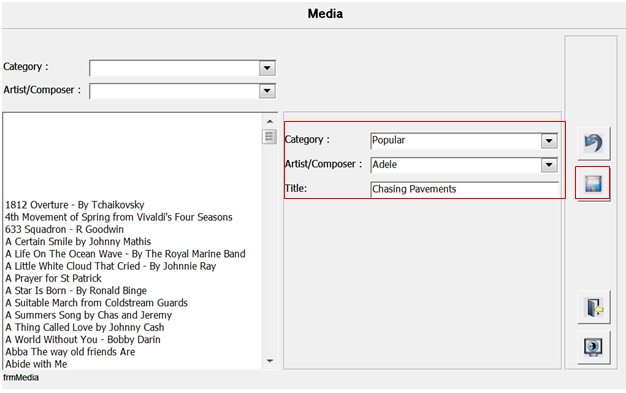Select 'A Suitable March from Coldstream Guards'
Image resolution: width=626 pixels, height=393 pixels.
pyautogui.click(x=96, y=303)
